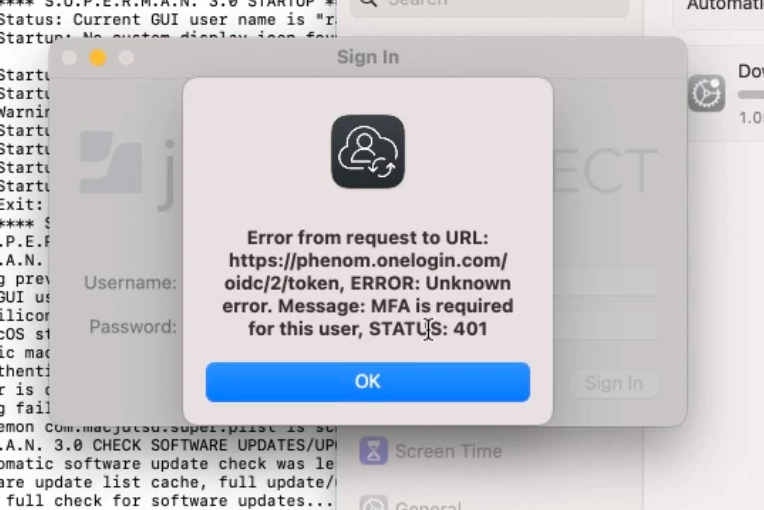
Task: Click the cloud user sync icon
Action: (x=368, y=151)
